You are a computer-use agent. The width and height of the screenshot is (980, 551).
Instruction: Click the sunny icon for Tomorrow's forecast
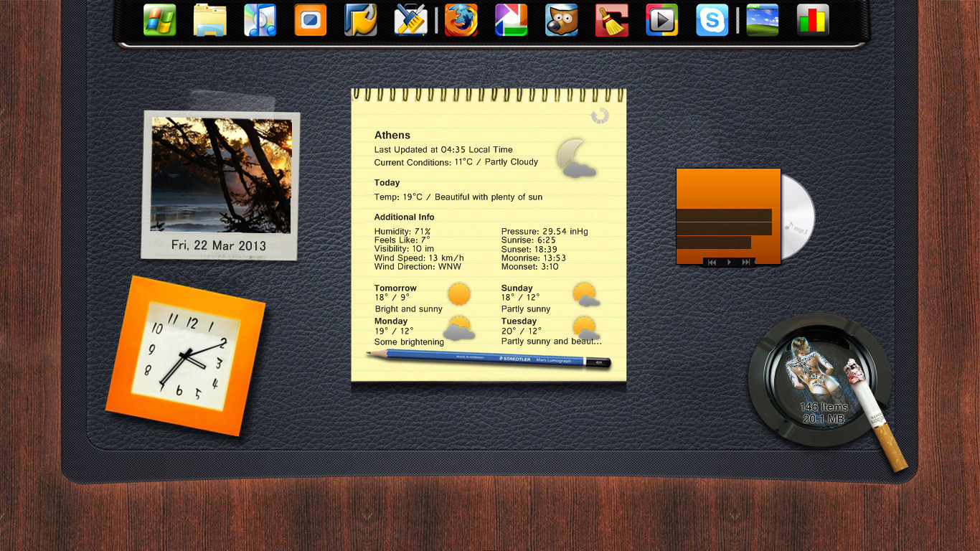pyautogui.click(x=459, y=293)
